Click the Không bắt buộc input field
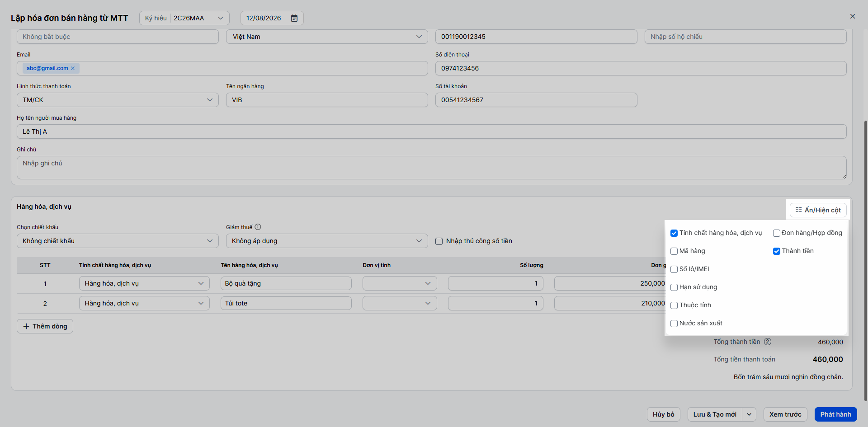Viewport: 868px width, 427px height. point(118,37)
